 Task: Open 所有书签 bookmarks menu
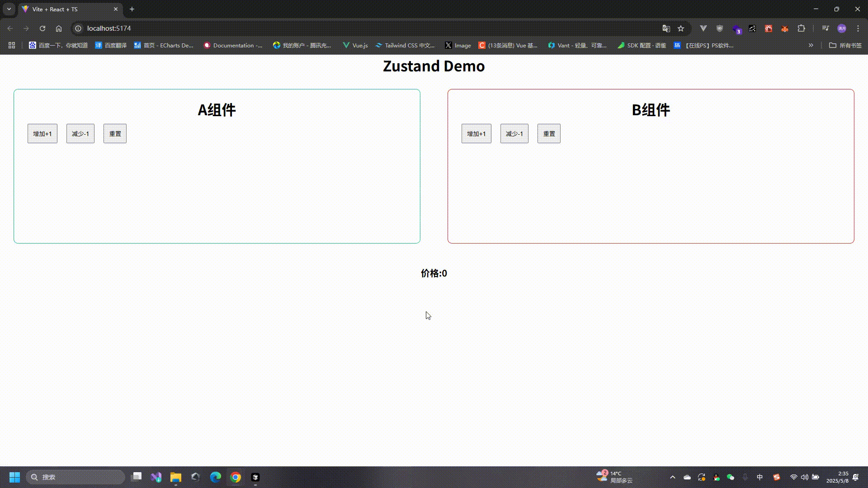pos(845,45)
